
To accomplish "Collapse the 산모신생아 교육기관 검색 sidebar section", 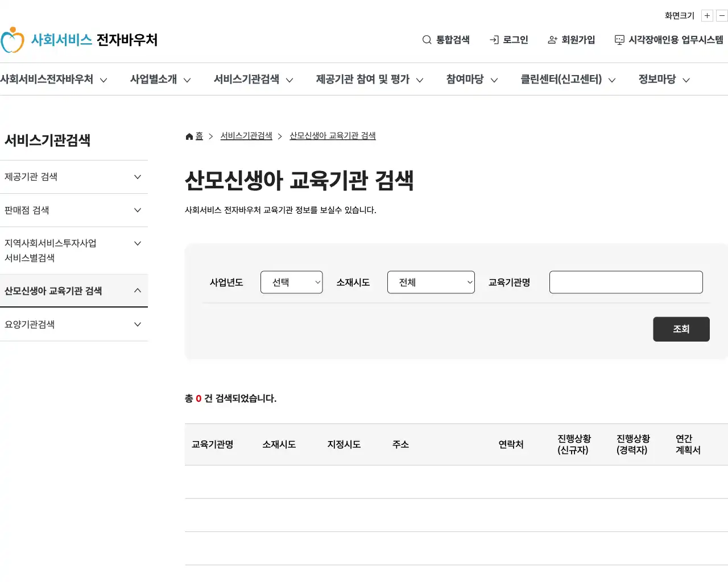I will (75, 290).
